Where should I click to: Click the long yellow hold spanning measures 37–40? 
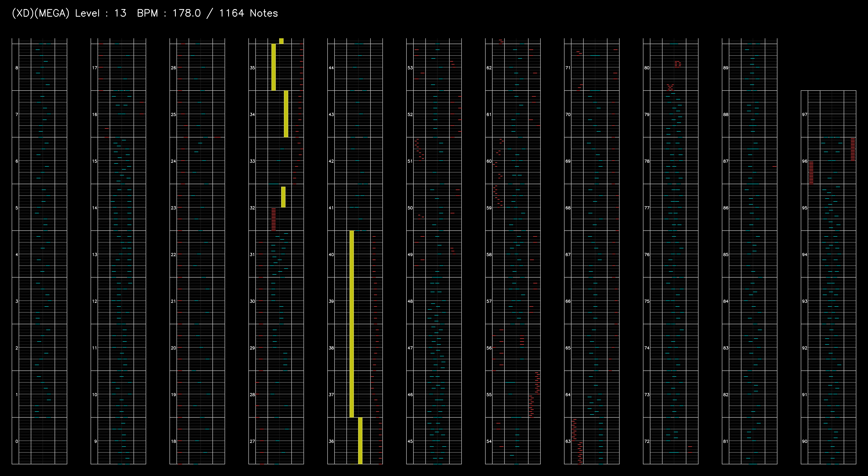tap(351, 324)
